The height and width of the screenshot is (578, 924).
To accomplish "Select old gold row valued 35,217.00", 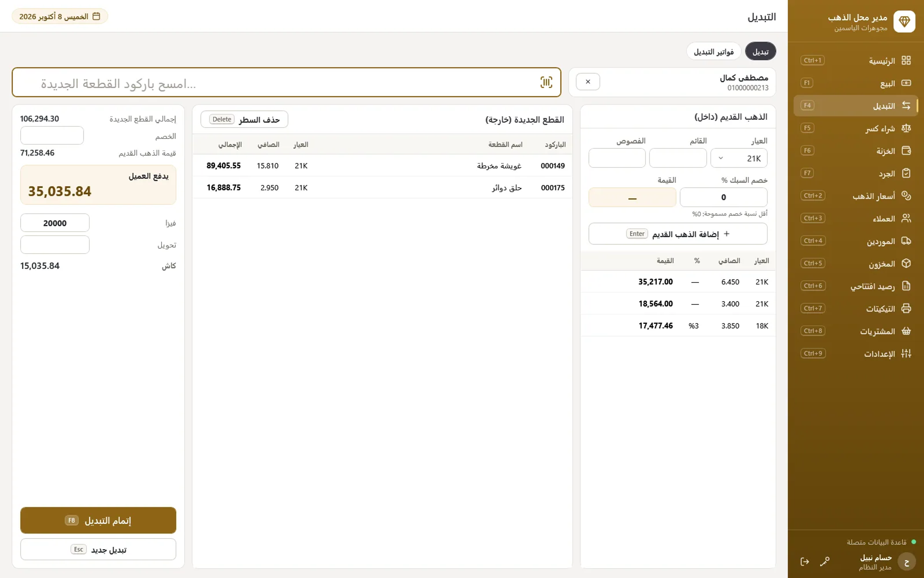I will pyautogui.click(x=678, y=282).
